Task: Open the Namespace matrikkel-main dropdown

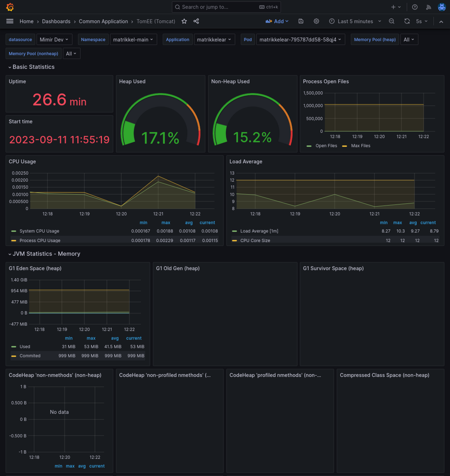Action: click(x=133, y=39)
